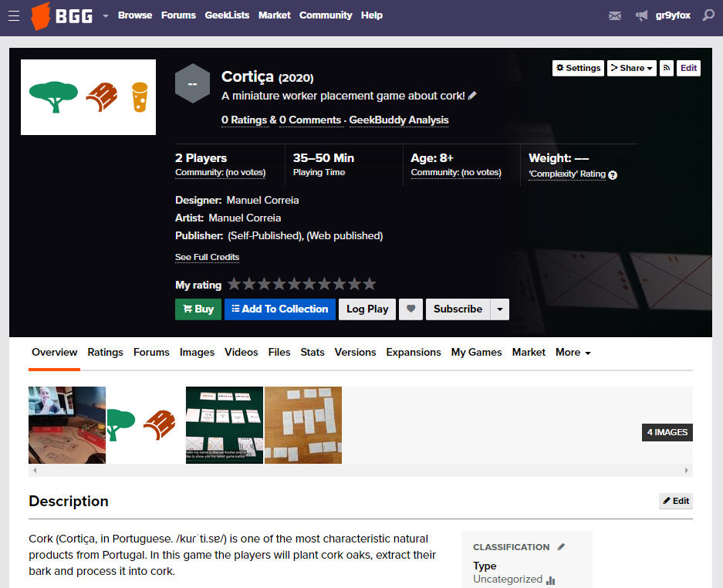Toggle the heart fan button

pyautogui.click(x=410, y=309)
